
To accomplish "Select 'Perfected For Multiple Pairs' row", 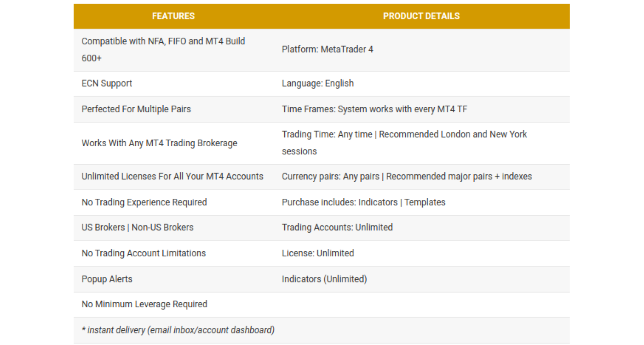I will point(136,109).
